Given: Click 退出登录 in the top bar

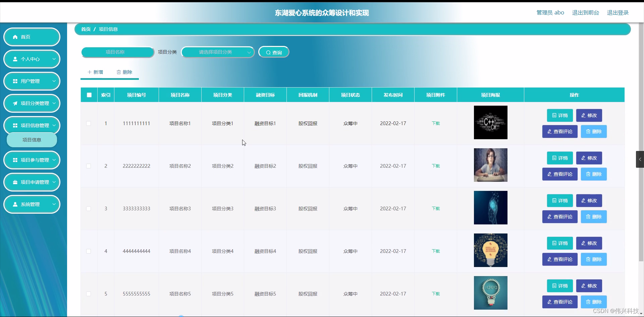Looking at the screenshot, I should (618, 12).
